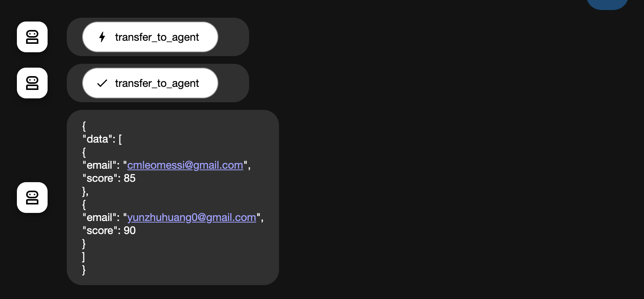Click the "score": 85 line in the JSON
Screen dimensions: 644x299
[109, 178]
